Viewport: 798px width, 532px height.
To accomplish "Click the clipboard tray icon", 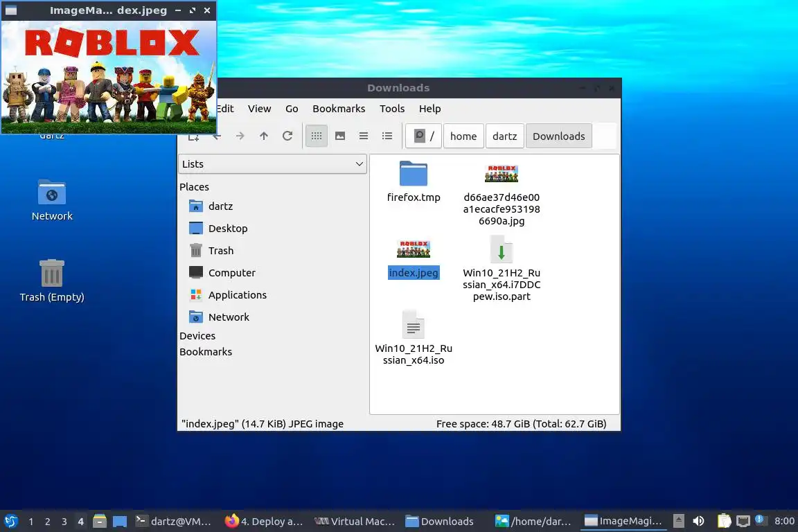I will pyautogui.click(x=724, y=521).
